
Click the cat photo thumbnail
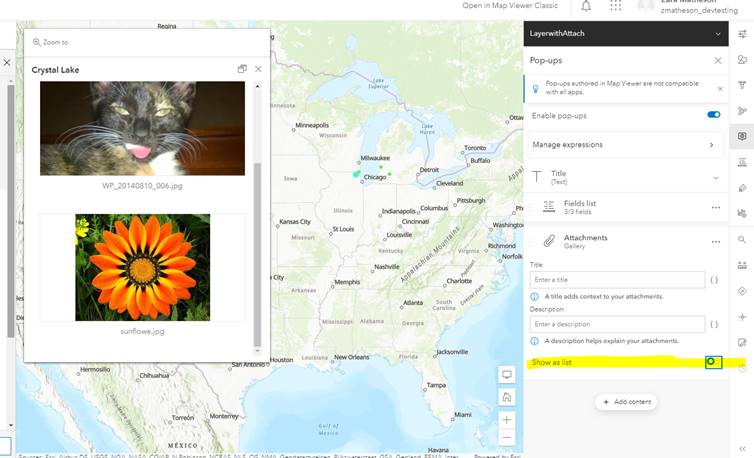142,128
